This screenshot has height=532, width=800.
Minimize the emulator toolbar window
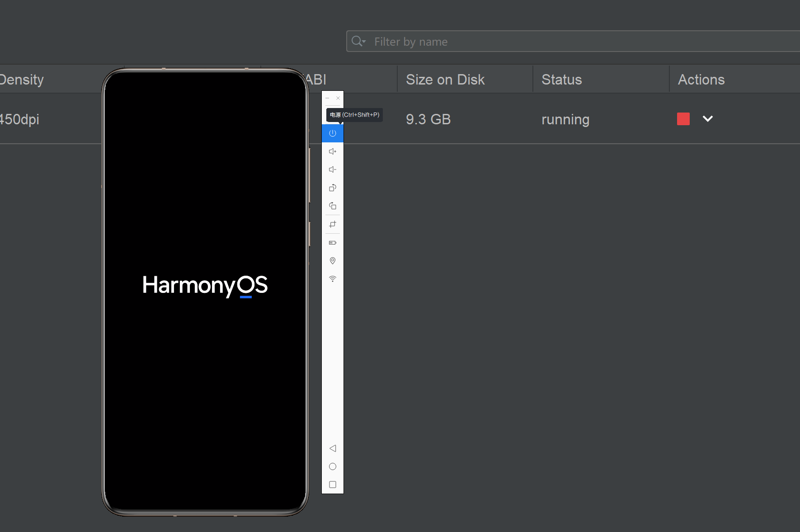(x=327, y=98)
